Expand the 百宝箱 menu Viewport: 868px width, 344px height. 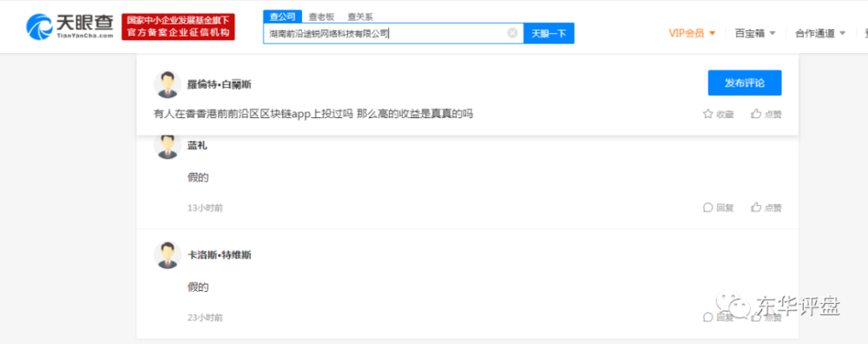755,33
